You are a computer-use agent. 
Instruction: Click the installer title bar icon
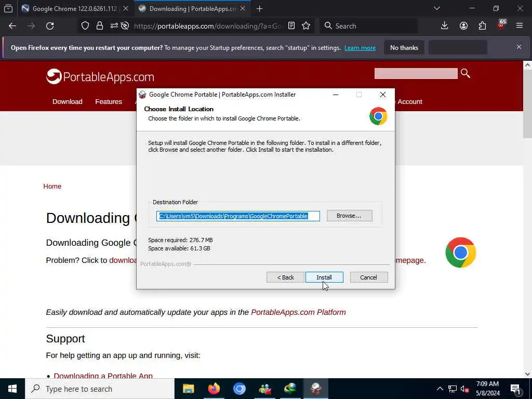142,95
